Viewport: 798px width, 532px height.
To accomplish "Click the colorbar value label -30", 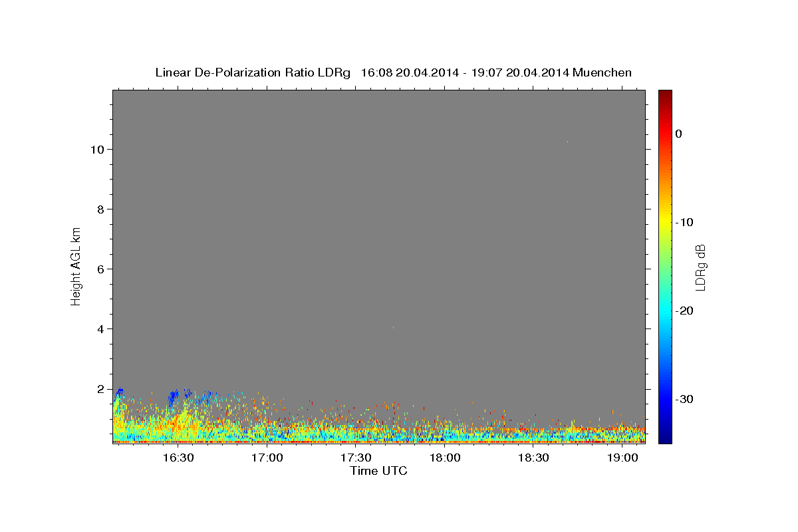I will [684, 399].
